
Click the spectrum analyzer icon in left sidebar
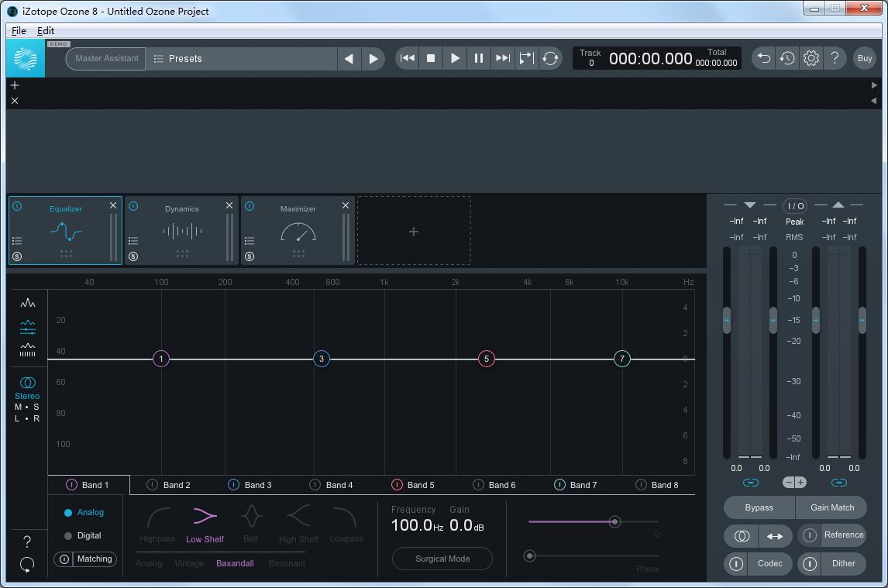tap(28, 303)
